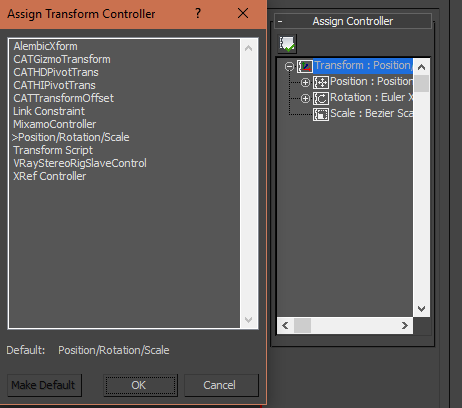Select the Transform : Position row
Viewport: 462px width, 408px height.
click(x=363, y=66)
